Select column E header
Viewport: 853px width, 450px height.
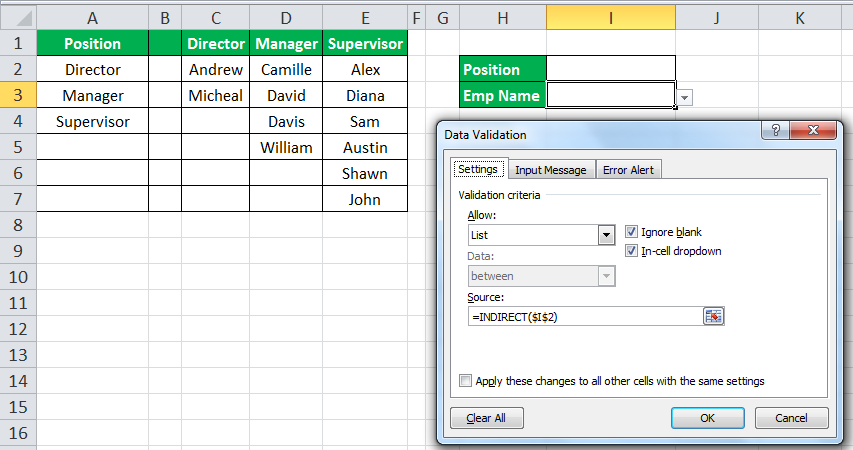365,19
